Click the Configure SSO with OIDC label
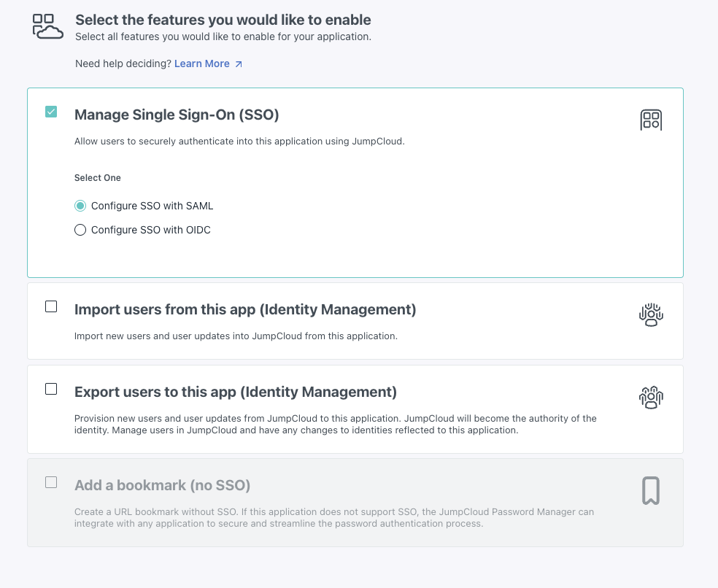718x588 pixels. (x=150, y=230)
